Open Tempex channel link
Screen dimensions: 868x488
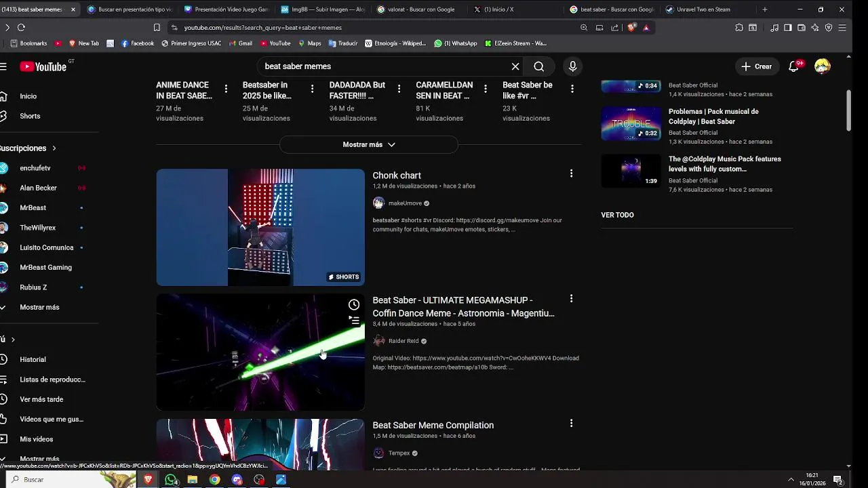pyautogui.click(x=399, y=453)
